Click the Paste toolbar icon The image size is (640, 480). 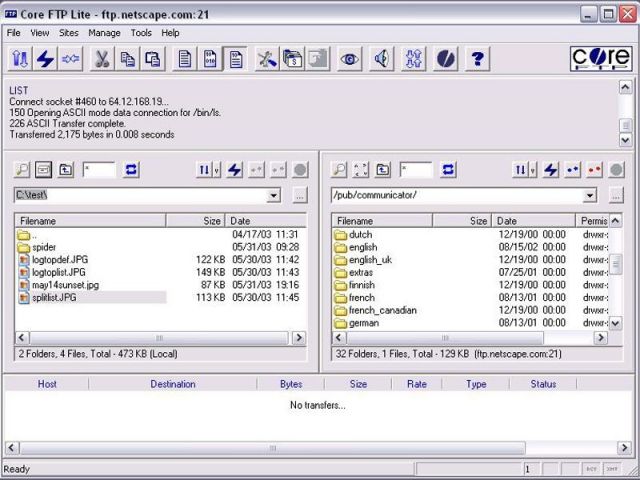[x=153, y=59]
